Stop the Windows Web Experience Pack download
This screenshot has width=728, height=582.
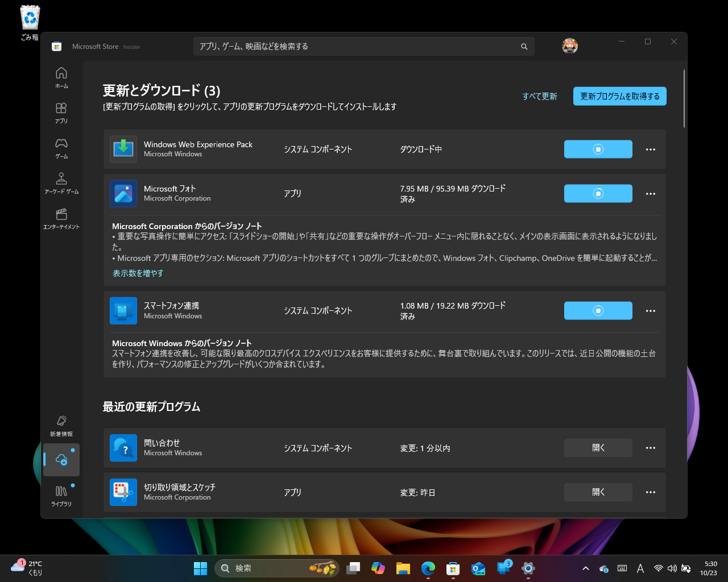[x=598, y=149]
